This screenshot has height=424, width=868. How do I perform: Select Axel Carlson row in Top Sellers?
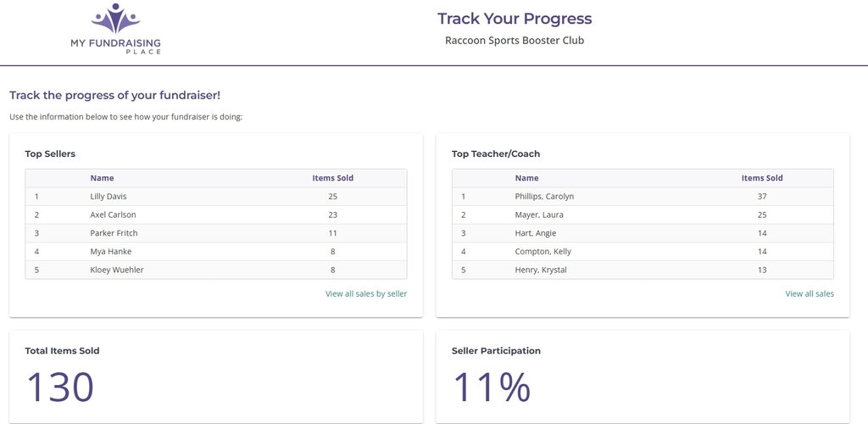tap(113, 215)
